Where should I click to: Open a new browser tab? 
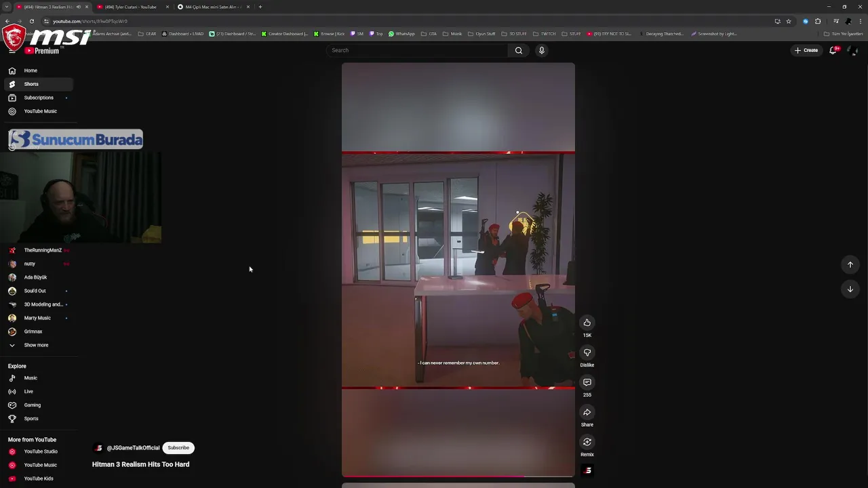260,7
